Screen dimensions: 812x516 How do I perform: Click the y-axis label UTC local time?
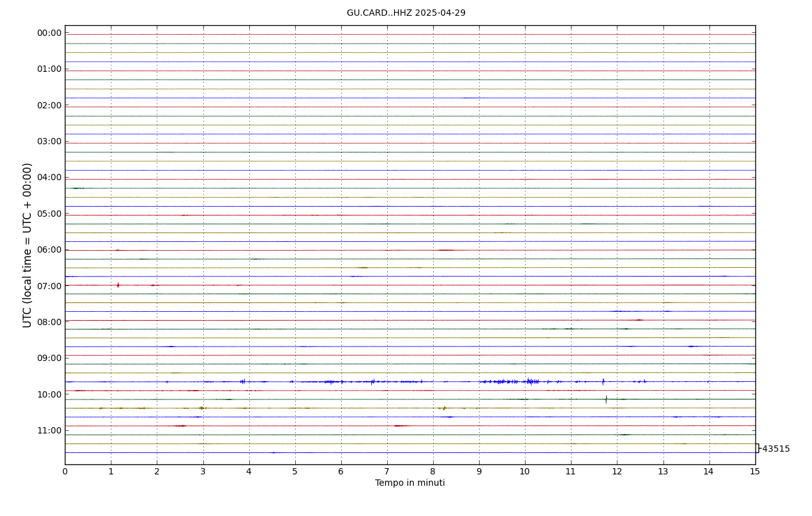[x=28, y=245]
